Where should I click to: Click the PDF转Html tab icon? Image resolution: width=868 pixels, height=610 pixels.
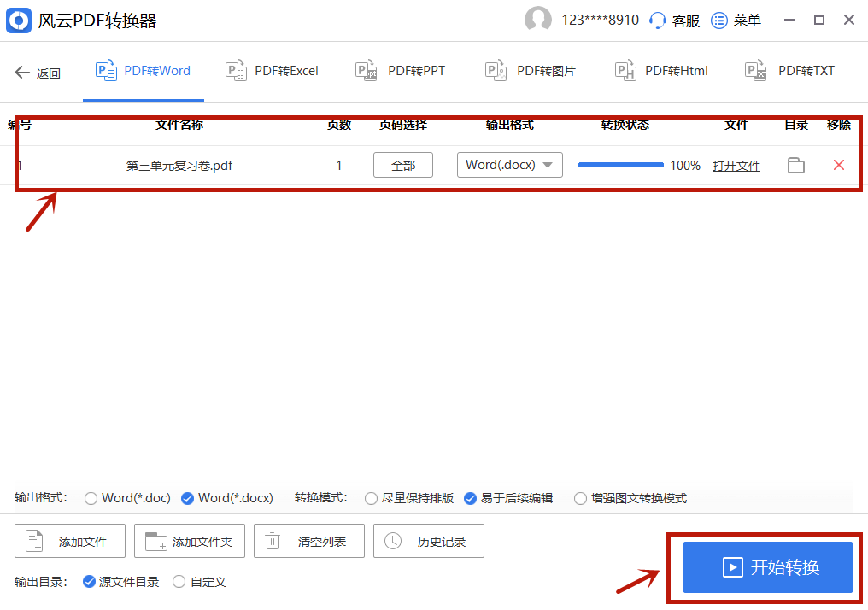(x=625, y=70)
